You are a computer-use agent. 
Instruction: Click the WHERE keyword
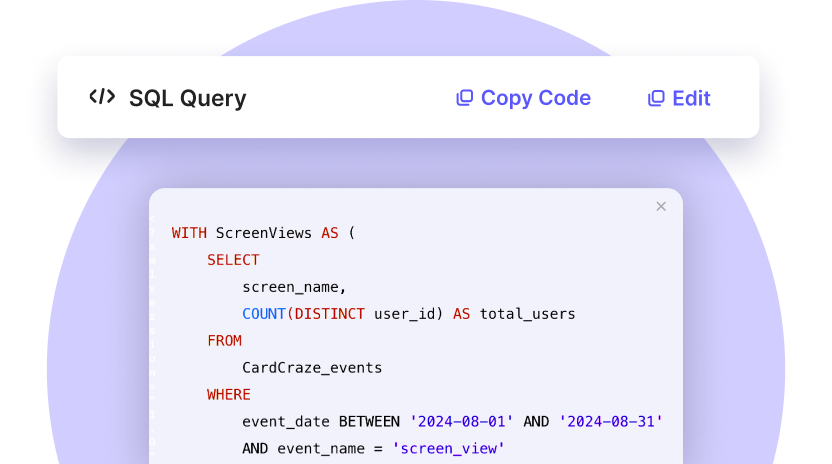[x=229, y=394]
